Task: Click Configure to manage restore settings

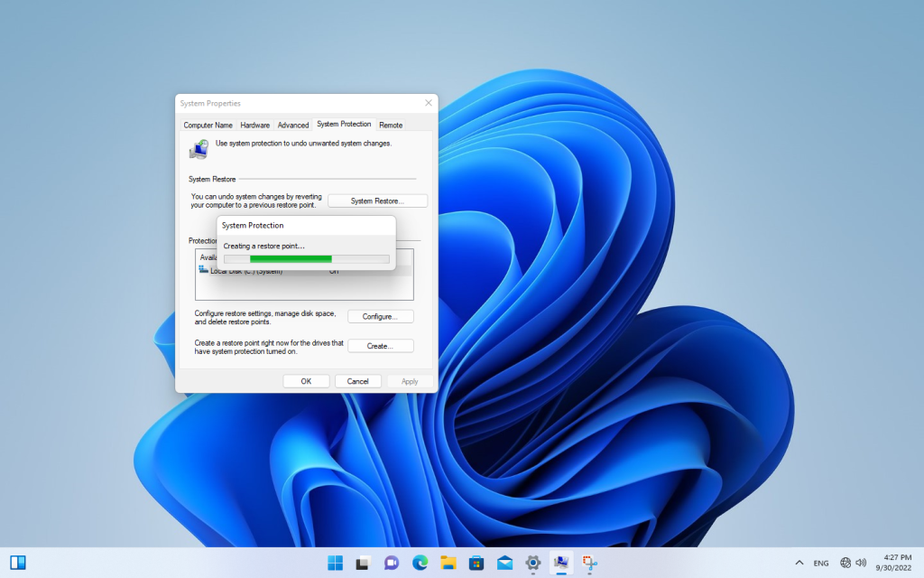Action: [x=380, y=316]
